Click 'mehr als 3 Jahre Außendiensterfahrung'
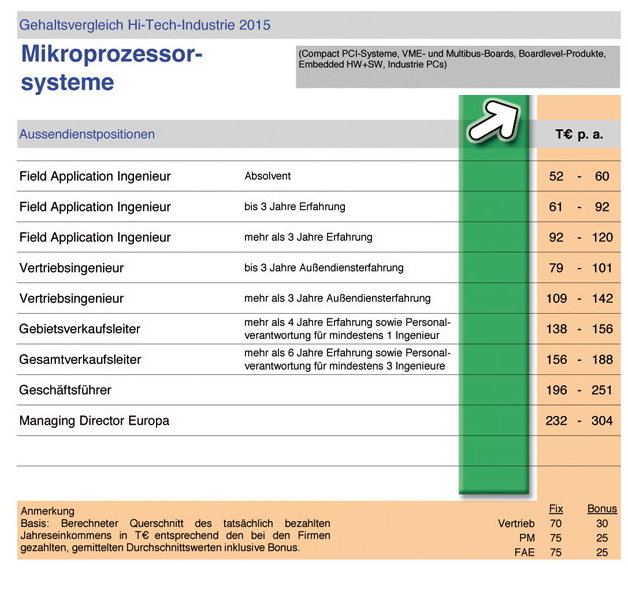Screen dimensions: 628x597 coord(338,298)
